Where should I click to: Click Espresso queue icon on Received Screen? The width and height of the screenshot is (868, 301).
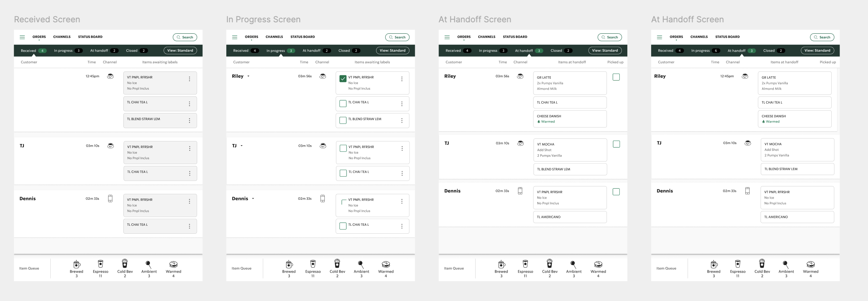(x=100, y=264)
